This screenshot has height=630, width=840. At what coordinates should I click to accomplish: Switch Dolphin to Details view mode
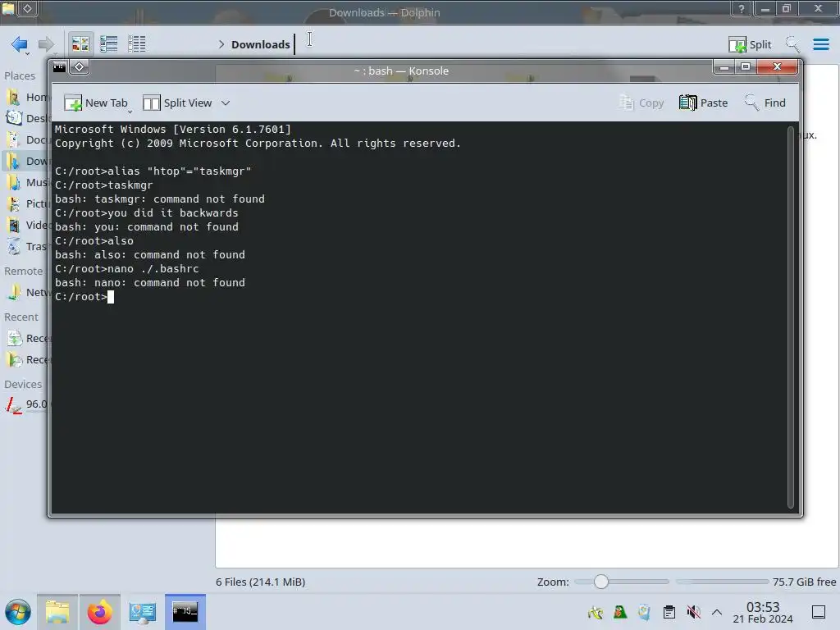point(137,44)
